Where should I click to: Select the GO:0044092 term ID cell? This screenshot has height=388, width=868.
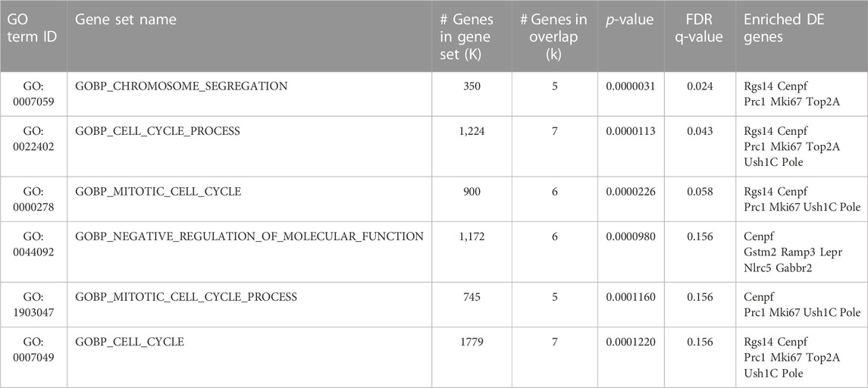pos(33,245)
